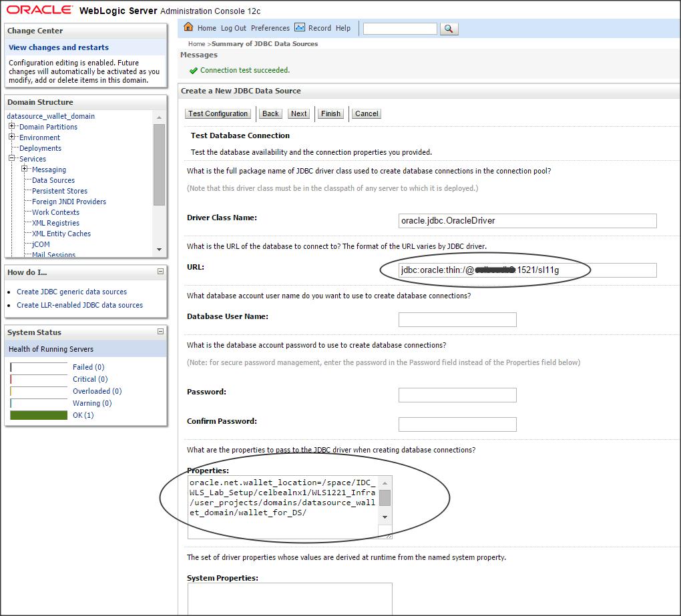The image size is (681, 616).
Task: Click the search magnifier button
Action: tap(449, 29)
